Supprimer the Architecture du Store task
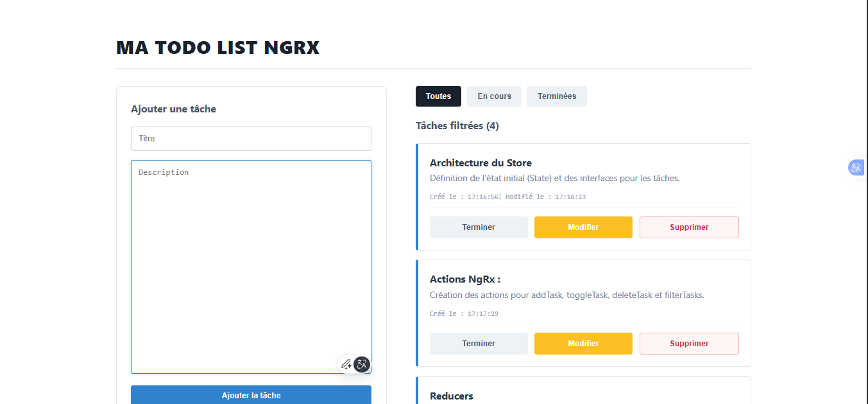Viewport: 868px width, 404px height. click(x=689, y=227)
